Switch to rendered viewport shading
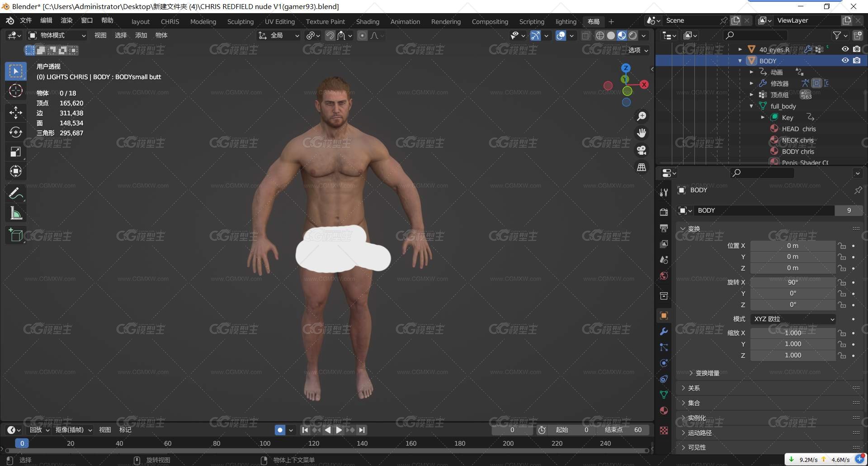 click(x=633, y=35)
